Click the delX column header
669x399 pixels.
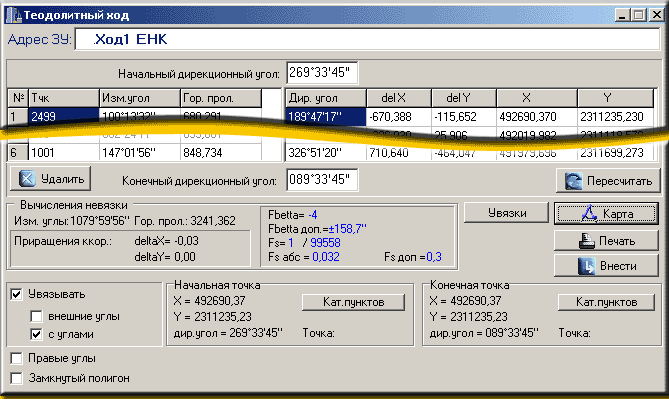click(399, 98)
